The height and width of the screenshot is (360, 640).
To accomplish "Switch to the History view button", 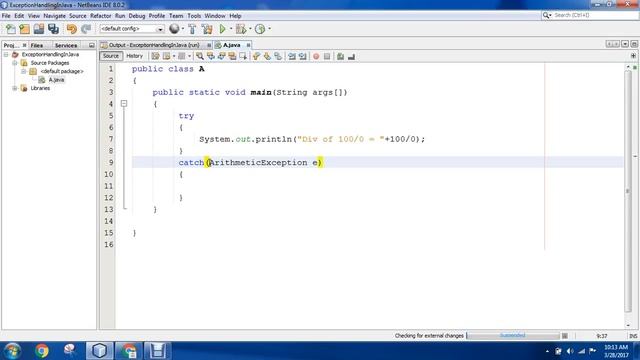I will pyautogui.click(x=134, y=56).
